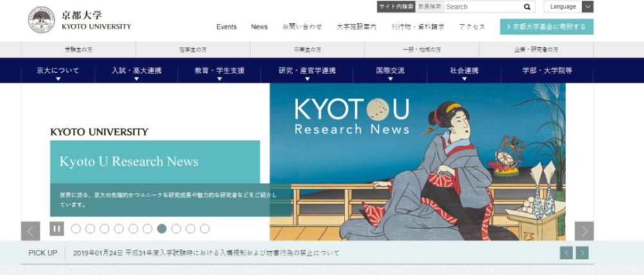Click the Kyoto University emblem logo
Image resolution: width=644 pixels, height=275 pixels.
[x=41, y=20]
